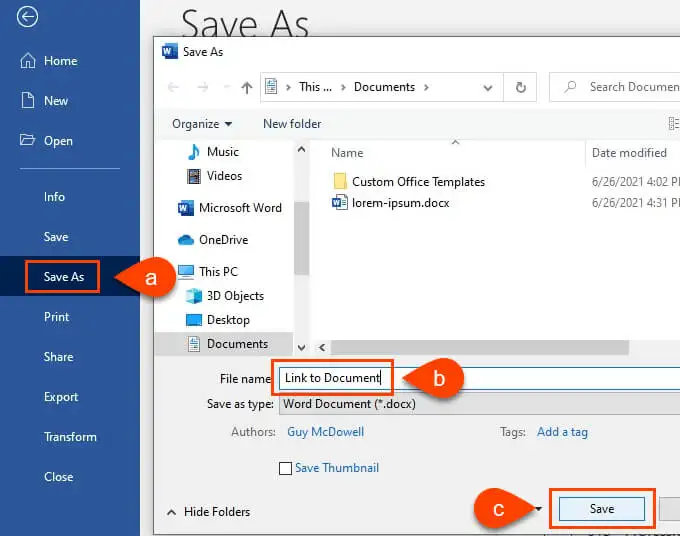
Task: Click Add a tag
Action: pos(562,432)
